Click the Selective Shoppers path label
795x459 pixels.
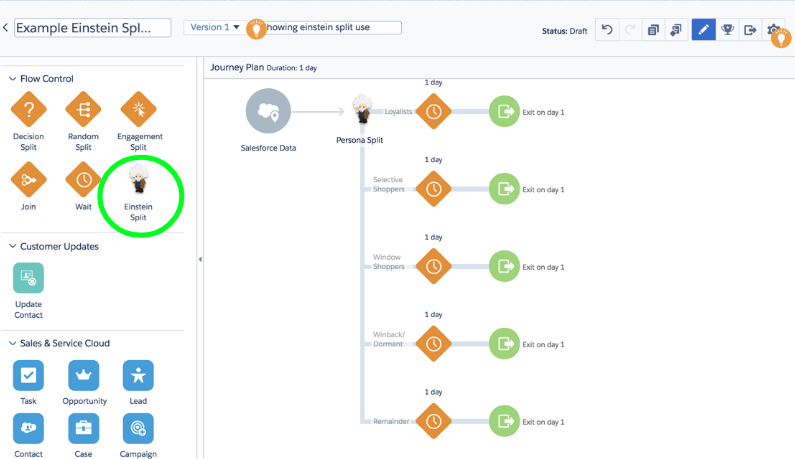(x=389, y=184)
